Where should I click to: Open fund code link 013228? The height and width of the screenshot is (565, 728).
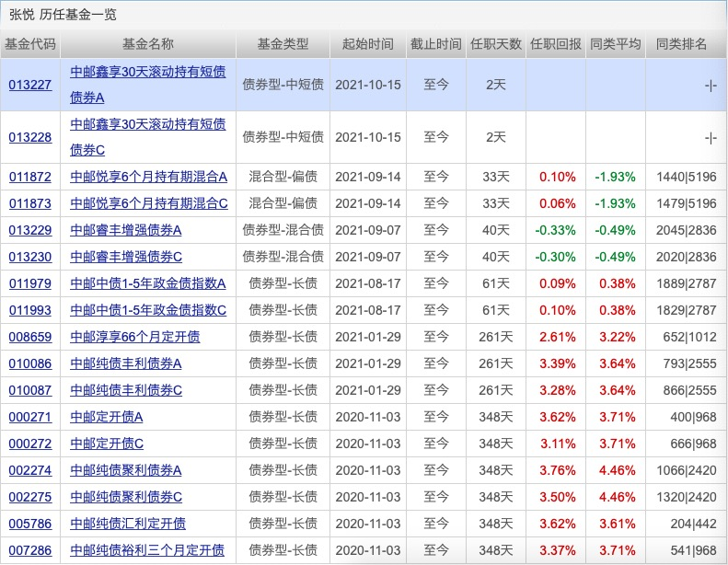click(x=30, y=137)
